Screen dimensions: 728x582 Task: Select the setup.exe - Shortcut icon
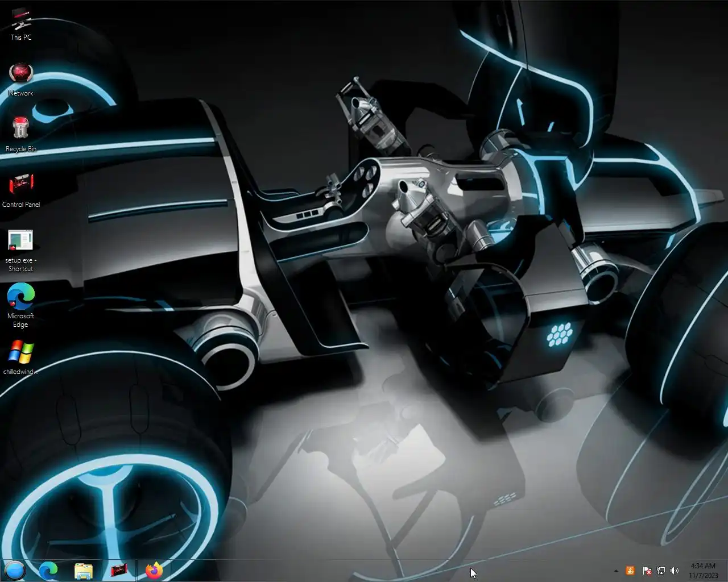pyautogui.click(x=21, y=251)
